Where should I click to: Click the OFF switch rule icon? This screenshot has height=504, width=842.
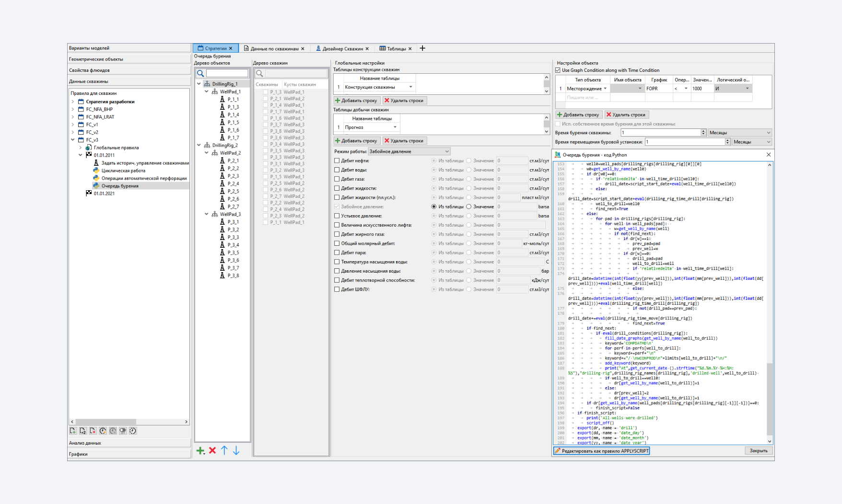click(x=123, y=431)
